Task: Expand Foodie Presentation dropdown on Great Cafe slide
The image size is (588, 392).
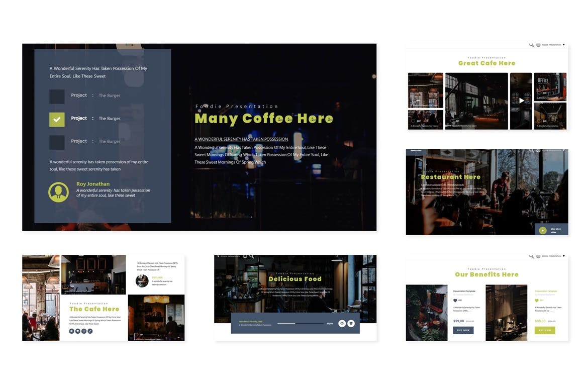Action: point(564,45)
